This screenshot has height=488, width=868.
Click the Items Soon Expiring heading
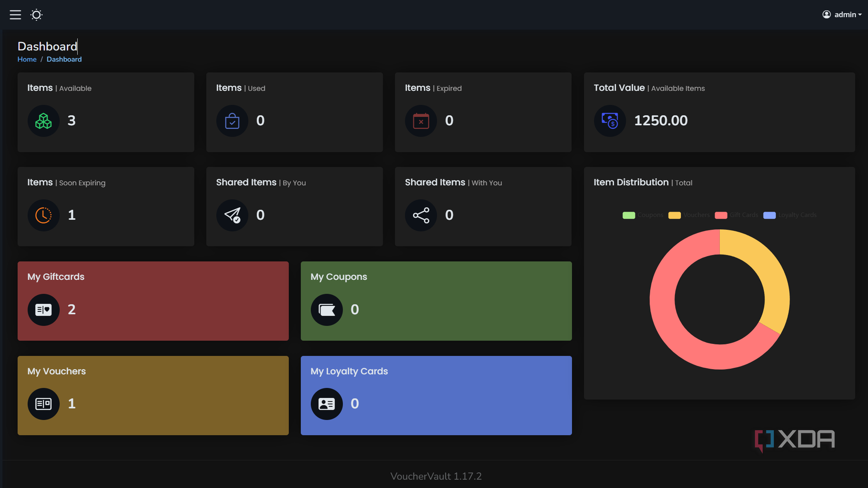[x=66, y=182]
